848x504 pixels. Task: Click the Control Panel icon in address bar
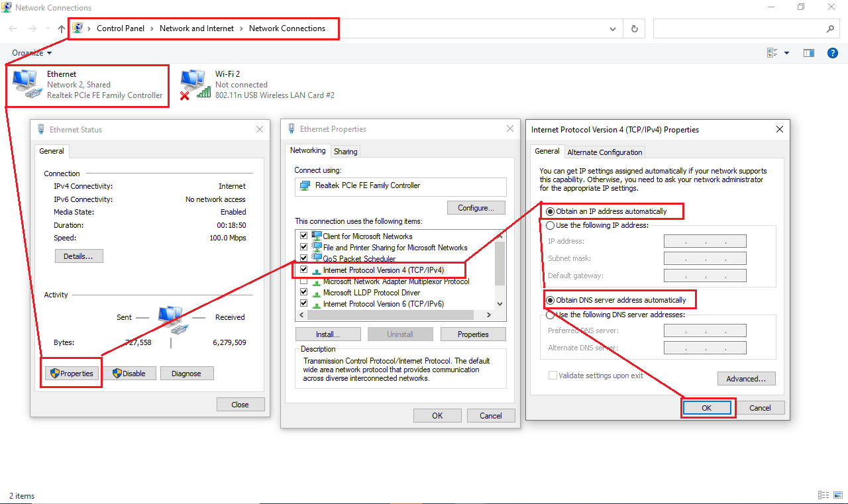[78, 28]
